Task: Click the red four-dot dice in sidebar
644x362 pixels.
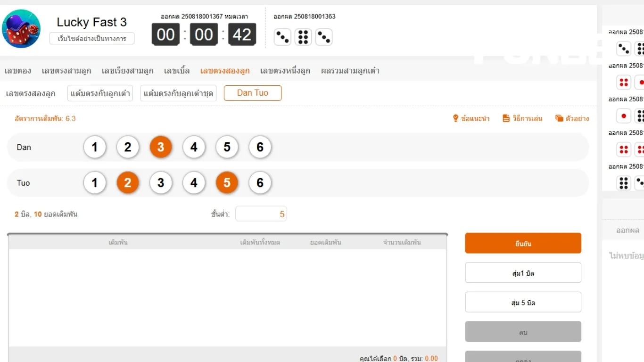Action: click(x=624, y=82)
